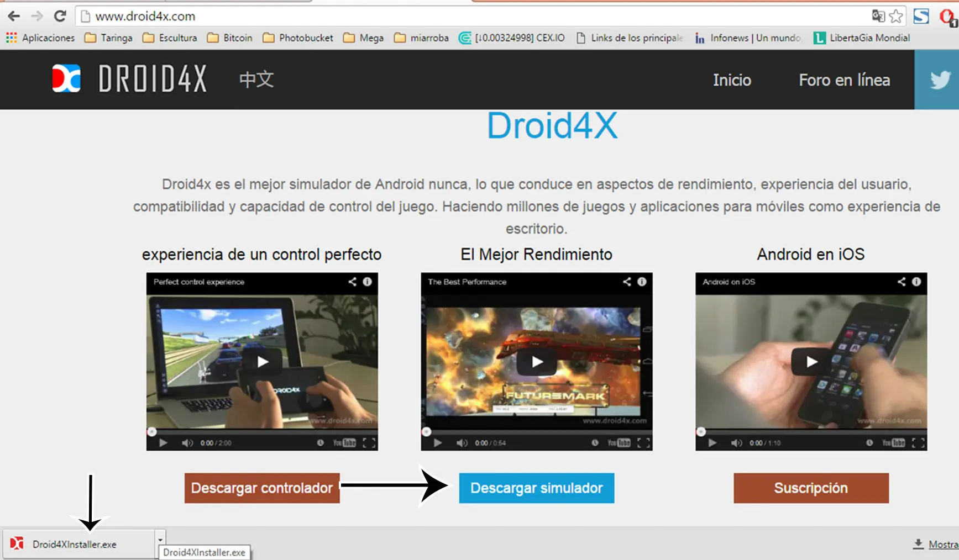Go forward with the browser forward arrow
This screenshot has width=959, height=560.
[x=37, y=16]
